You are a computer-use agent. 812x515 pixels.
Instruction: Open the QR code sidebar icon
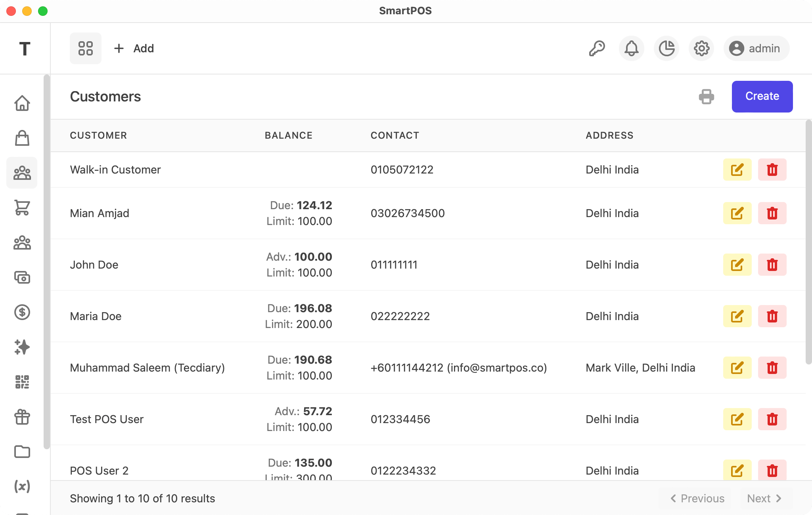(x=22, y=382)
